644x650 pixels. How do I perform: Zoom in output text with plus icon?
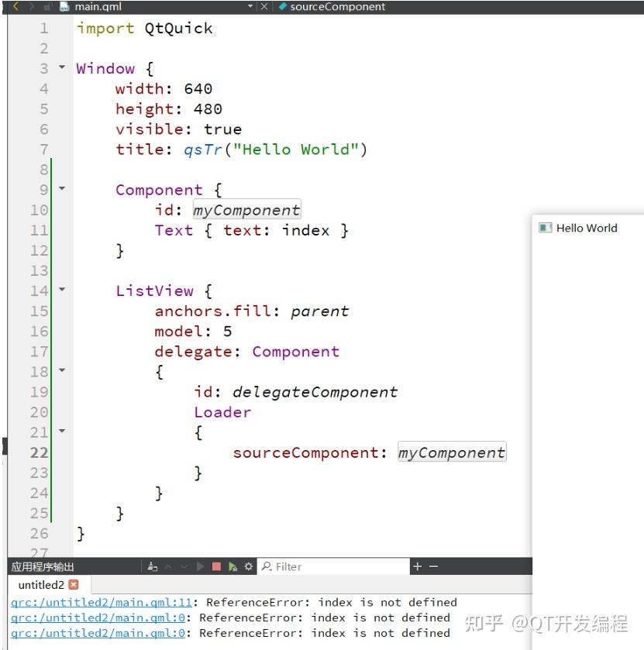tap(415, 566)
